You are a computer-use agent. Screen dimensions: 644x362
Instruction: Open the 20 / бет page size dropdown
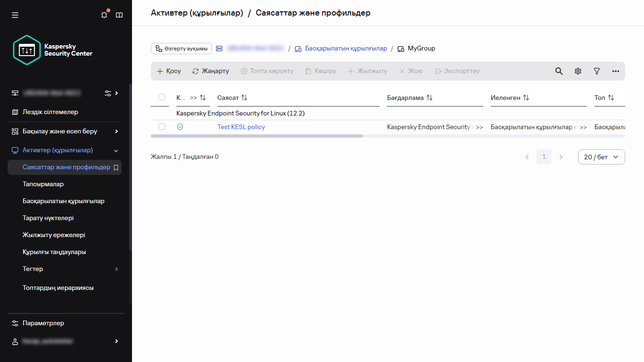[601, 157]
